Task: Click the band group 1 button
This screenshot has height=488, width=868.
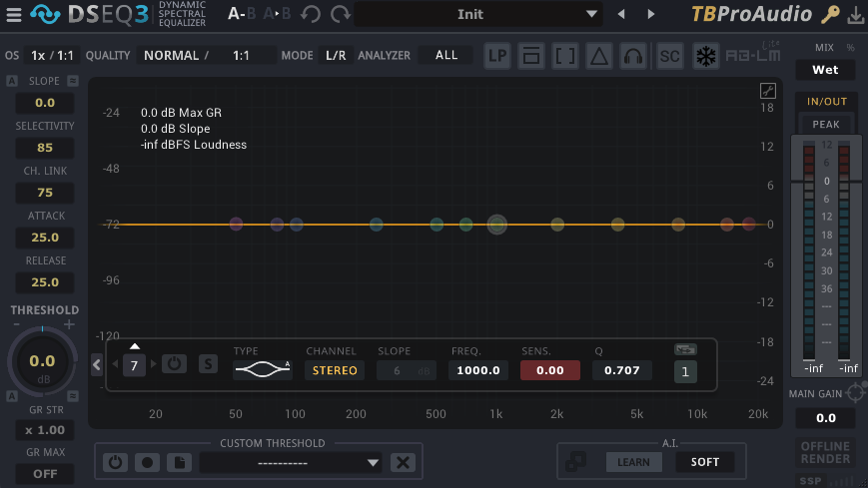Action: click(685, 372)
